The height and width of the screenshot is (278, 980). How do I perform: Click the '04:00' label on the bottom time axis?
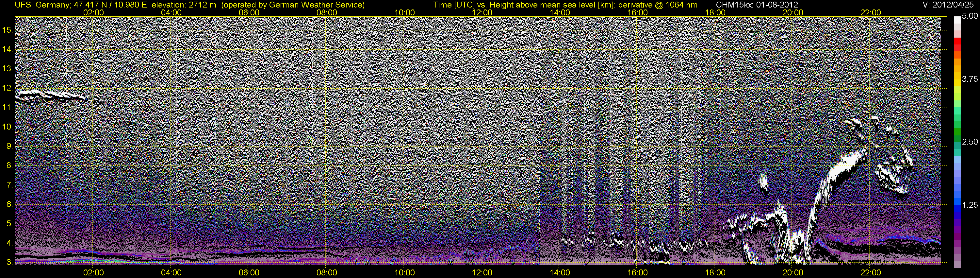pyautogui.click(x=171, y=273)
